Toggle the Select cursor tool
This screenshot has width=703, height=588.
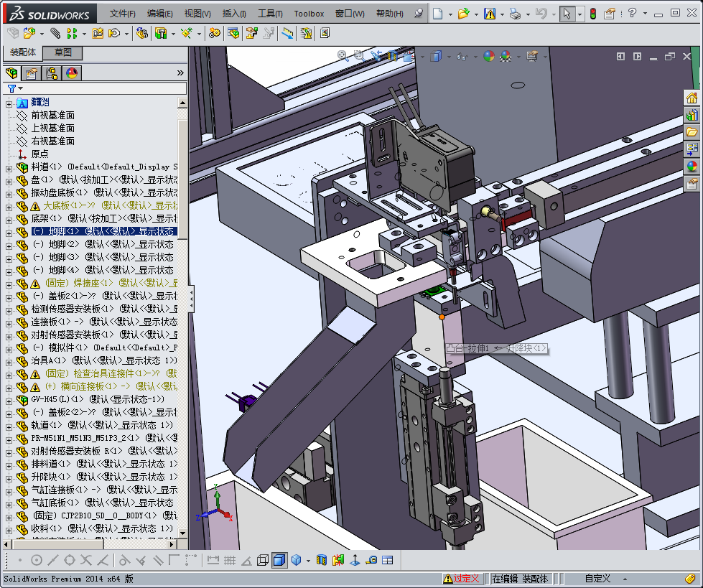(567, 14)
